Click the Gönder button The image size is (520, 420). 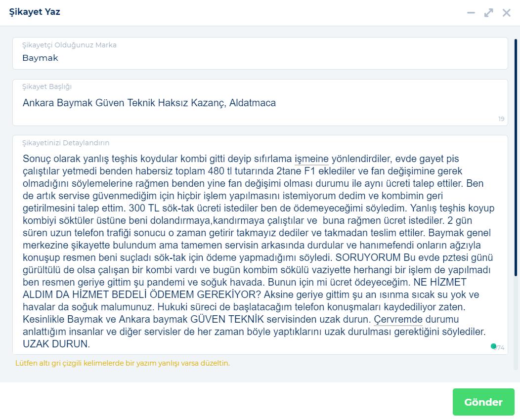tap(483, 402)
